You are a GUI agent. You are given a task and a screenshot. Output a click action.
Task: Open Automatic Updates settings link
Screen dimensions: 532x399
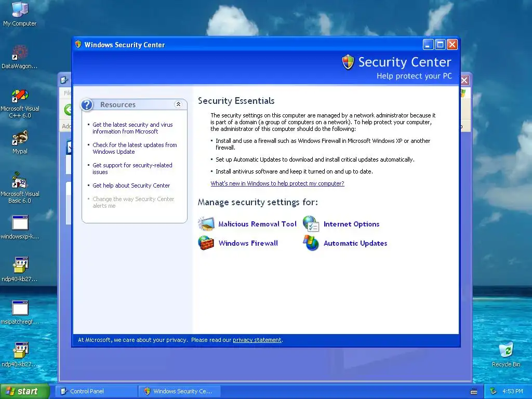point(355,243)
